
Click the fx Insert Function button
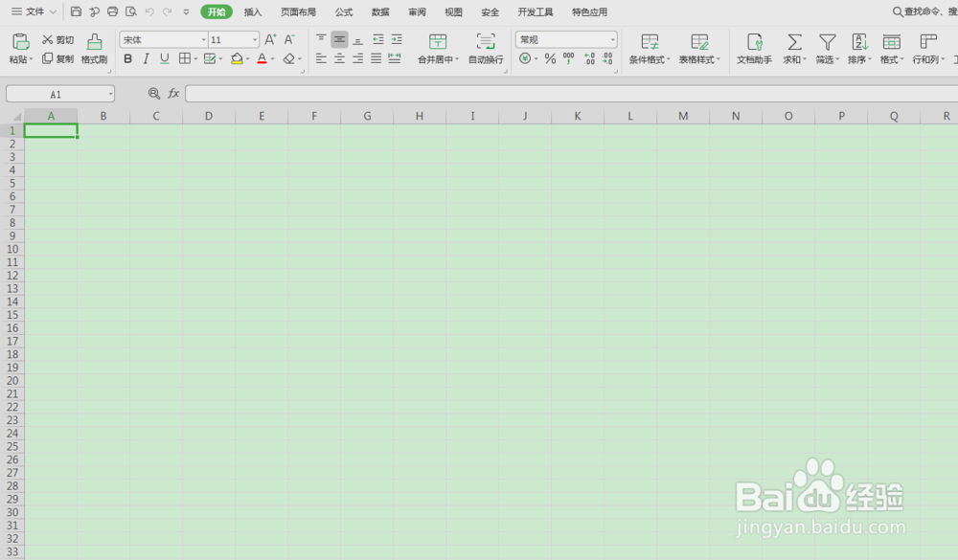pyautogui.click(x=173, y=94)
